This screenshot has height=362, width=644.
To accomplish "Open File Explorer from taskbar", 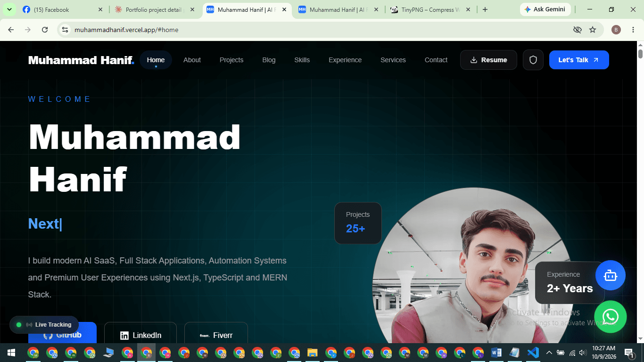I will click(x=312, y=353).
